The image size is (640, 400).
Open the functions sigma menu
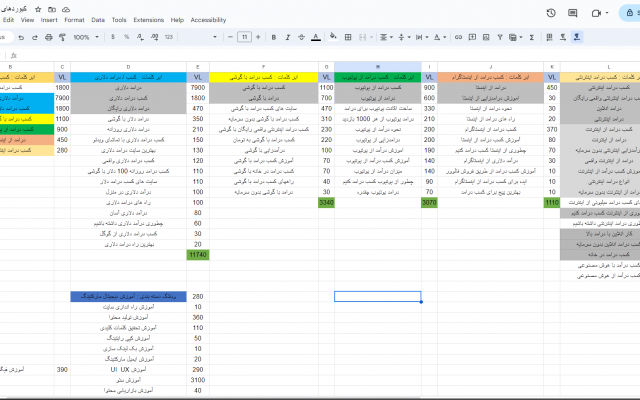pos(532,37)
